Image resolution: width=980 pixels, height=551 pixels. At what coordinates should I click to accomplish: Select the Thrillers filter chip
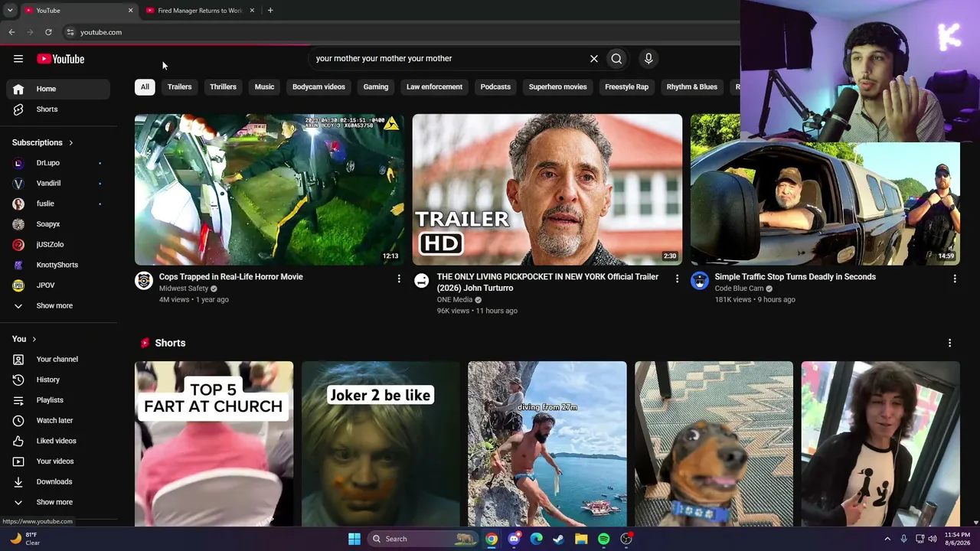pos(223,87)
